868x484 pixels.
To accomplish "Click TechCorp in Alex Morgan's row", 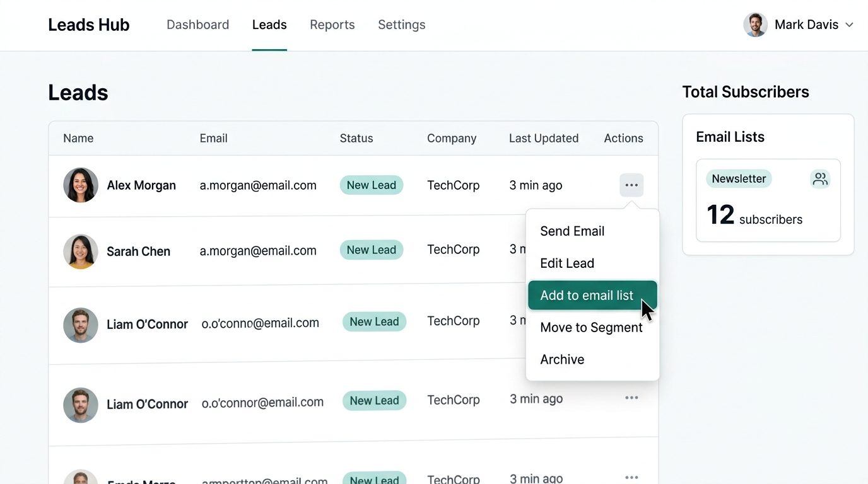I will point(454,186).
